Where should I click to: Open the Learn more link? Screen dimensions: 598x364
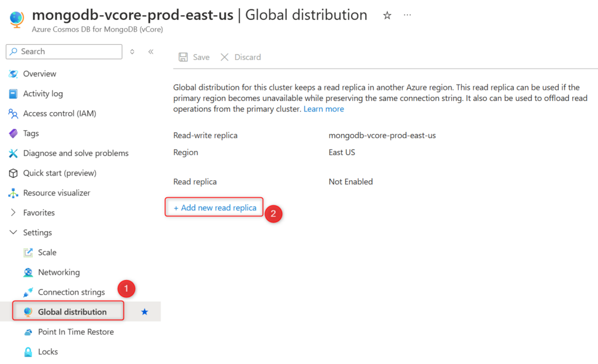(x=324, y=109)
